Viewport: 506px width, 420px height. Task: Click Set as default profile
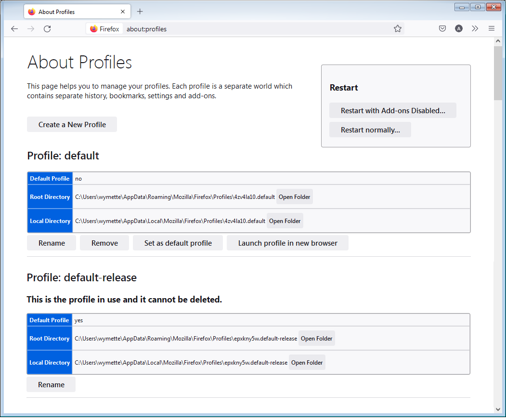(x=178, y=243)
